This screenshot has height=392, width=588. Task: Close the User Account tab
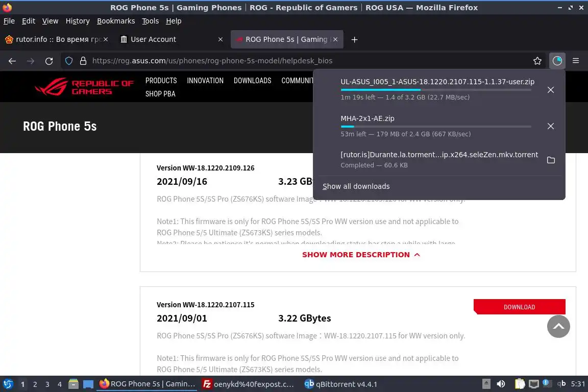(220, 39)
